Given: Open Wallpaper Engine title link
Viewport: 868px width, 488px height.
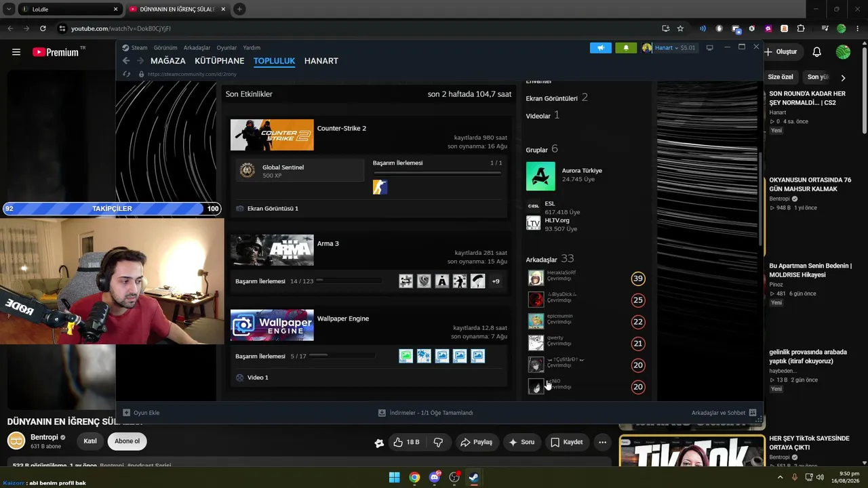Looking at the screenshot, I should coord(343,319).
